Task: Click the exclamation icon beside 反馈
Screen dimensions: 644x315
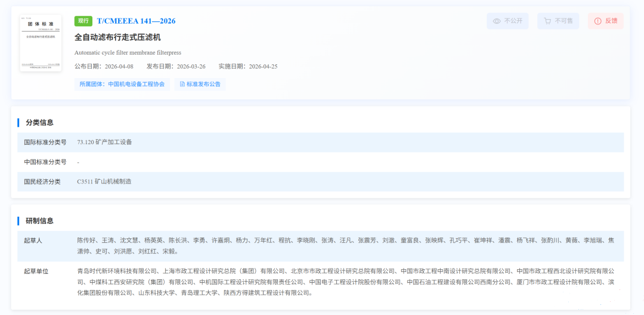Action: click(597, 21)
